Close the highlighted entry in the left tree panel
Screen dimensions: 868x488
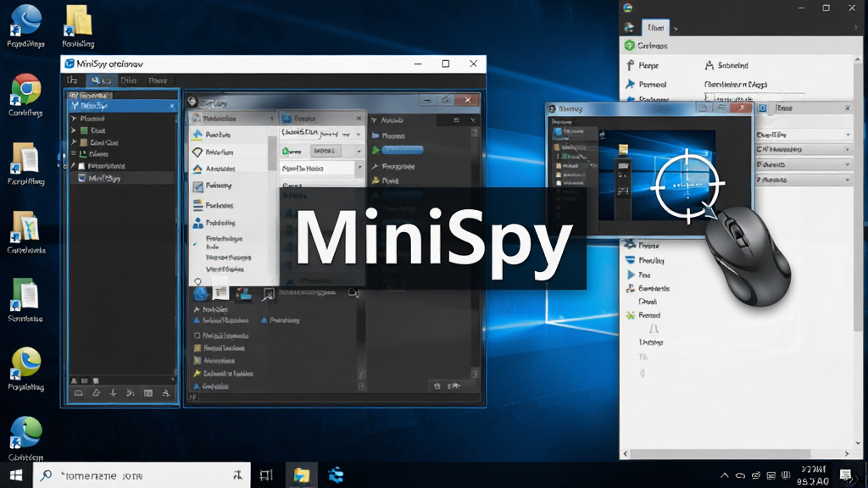[171, 106]
